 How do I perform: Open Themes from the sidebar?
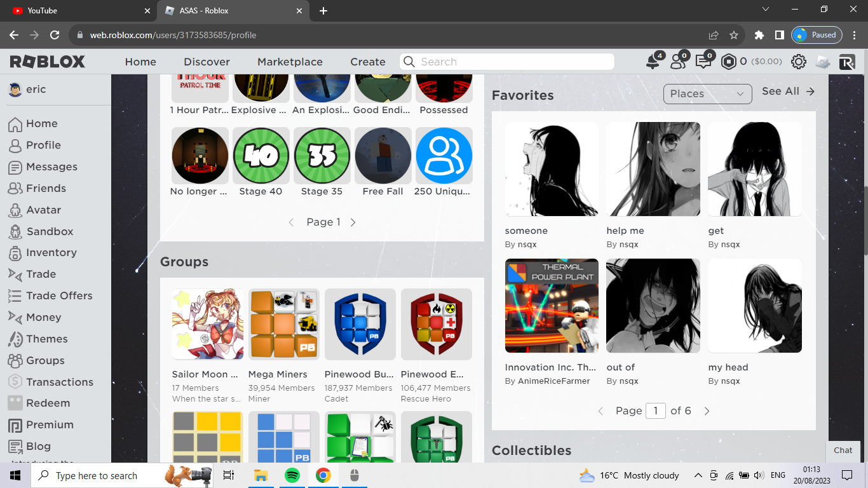coord(46,339)
